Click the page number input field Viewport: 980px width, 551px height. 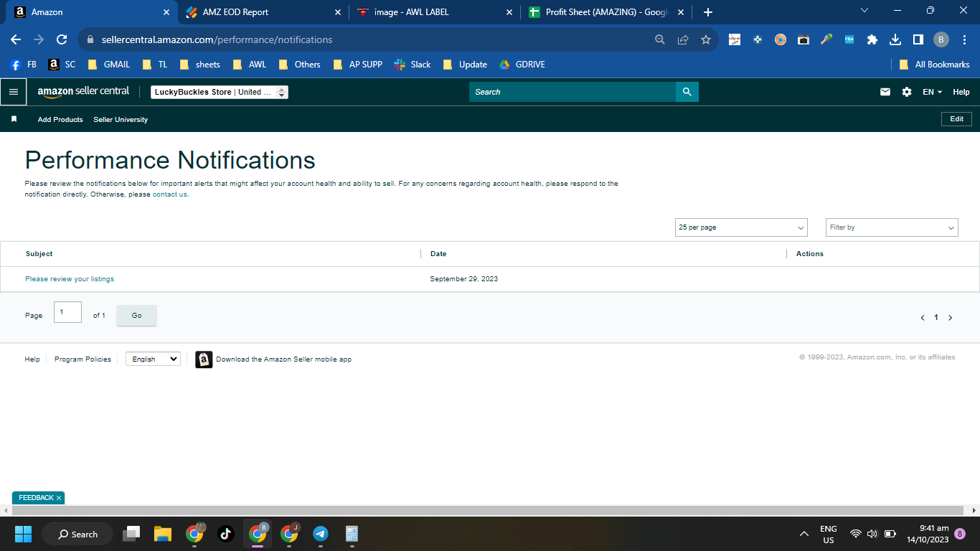tap(67, 312)
